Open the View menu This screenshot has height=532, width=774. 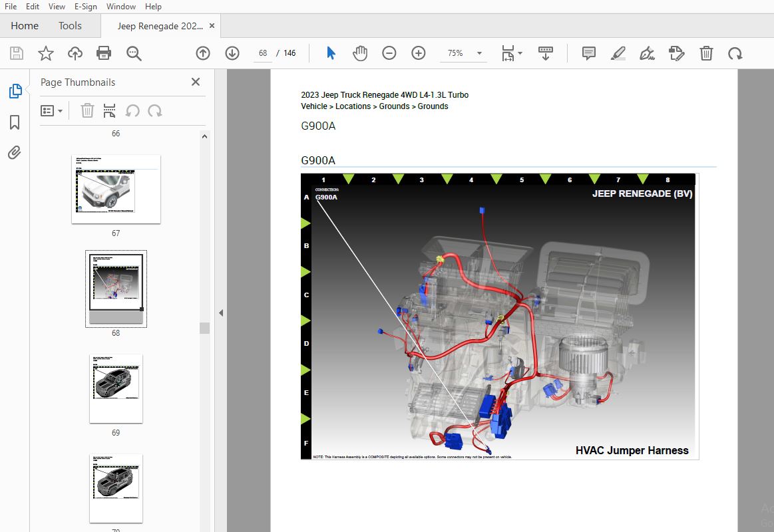(x=57, y=7)
